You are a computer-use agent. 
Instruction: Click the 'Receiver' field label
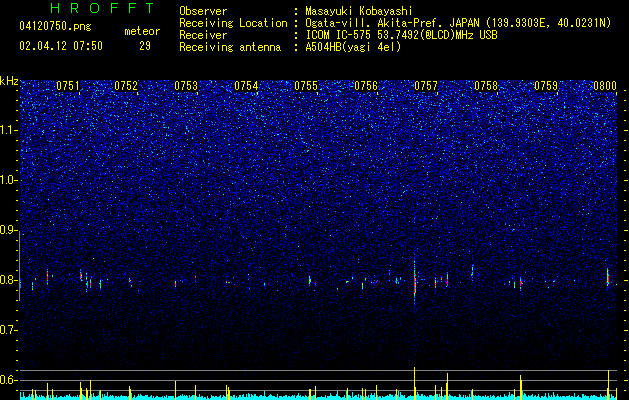[203, 35]
